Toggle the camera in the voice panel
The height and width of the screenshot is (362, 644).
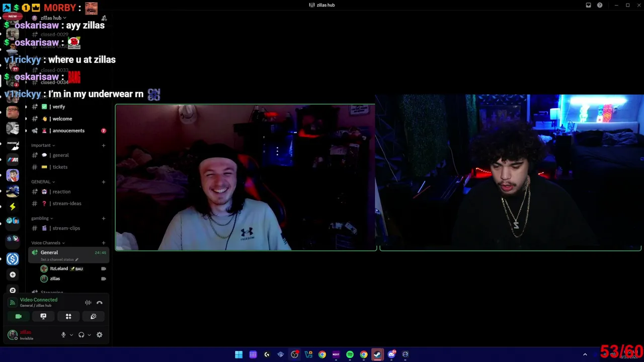click(x=19, y=316)
